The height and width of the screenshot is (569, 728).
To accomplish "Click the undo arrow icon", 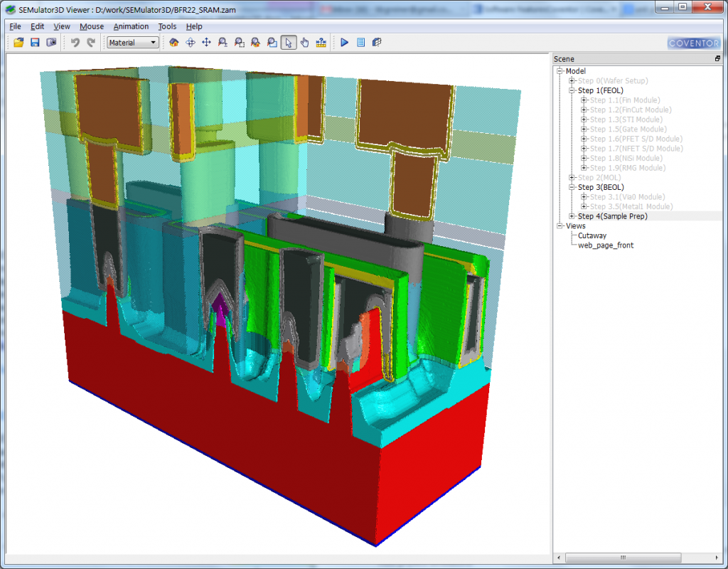I will [75, 43].
